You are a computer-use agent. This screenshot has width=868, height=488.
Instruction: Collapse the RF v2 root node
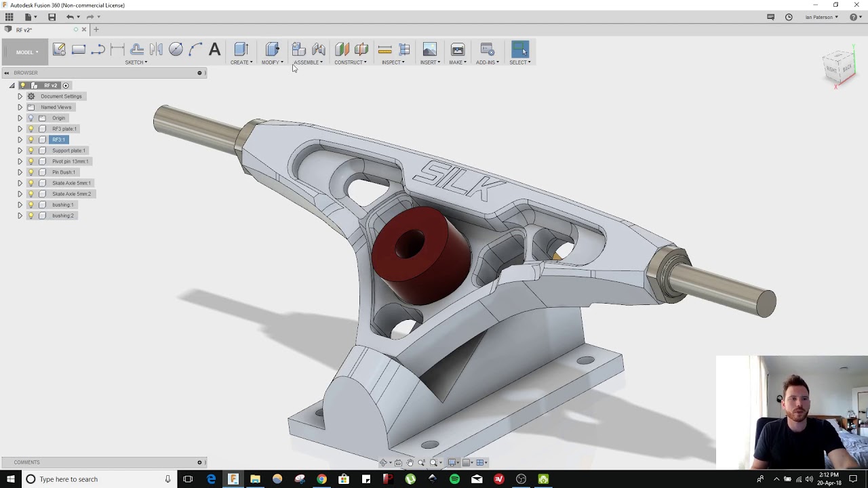tap(12, 85)
